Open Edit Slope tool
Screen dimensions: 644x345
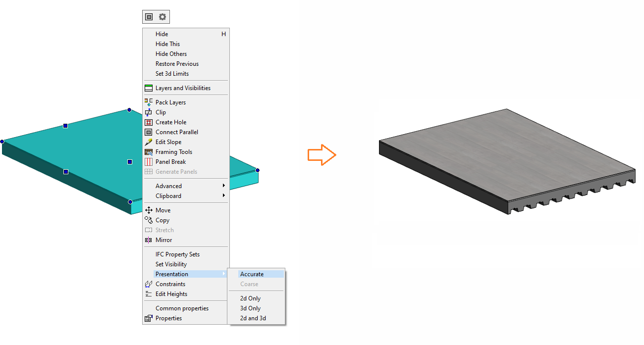(x=168, y=142)
